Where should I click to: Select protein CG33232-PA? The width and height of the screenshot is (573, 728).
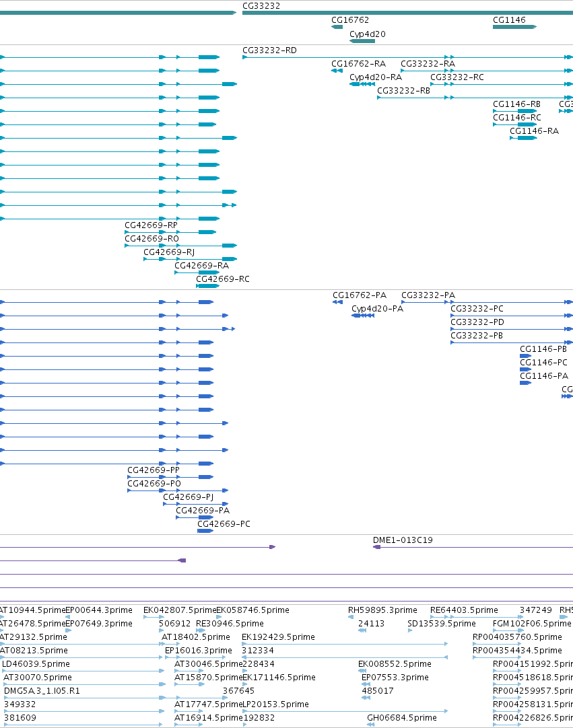pos(428,295)
